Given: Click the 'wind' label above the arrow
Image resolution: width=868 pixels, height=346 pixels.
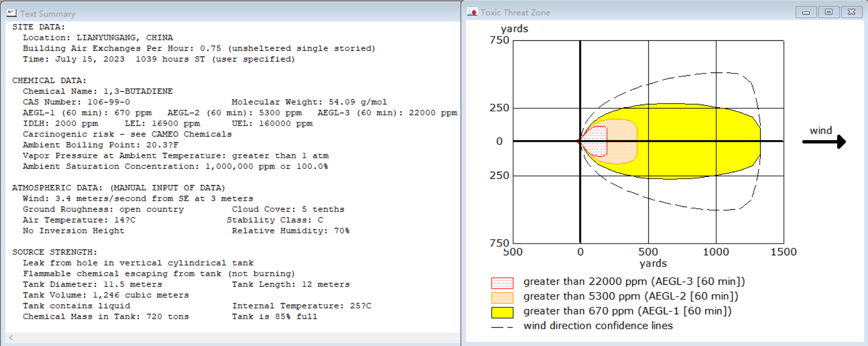Looking at the screenshot, I should [x=821, y=130].
